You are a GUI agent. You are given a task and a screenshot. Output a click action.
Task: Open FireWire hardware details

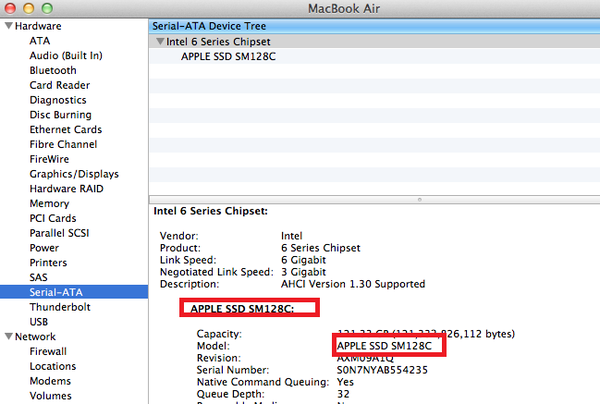49,159
